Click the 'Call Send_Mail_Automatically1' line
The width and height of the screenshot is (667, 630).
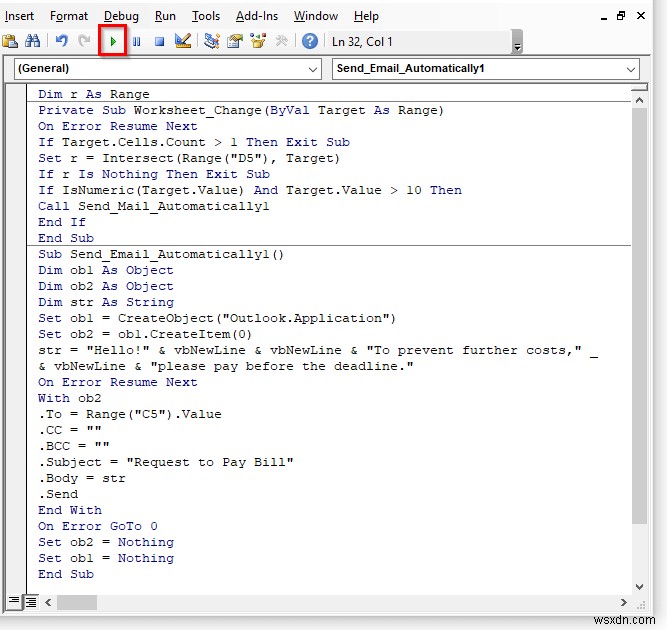[x=154, y=206]
